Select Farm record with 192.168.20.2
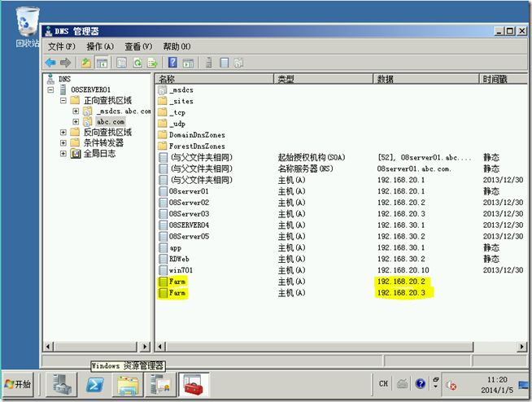This screenshot has height=402, width=532. point(341,282)
